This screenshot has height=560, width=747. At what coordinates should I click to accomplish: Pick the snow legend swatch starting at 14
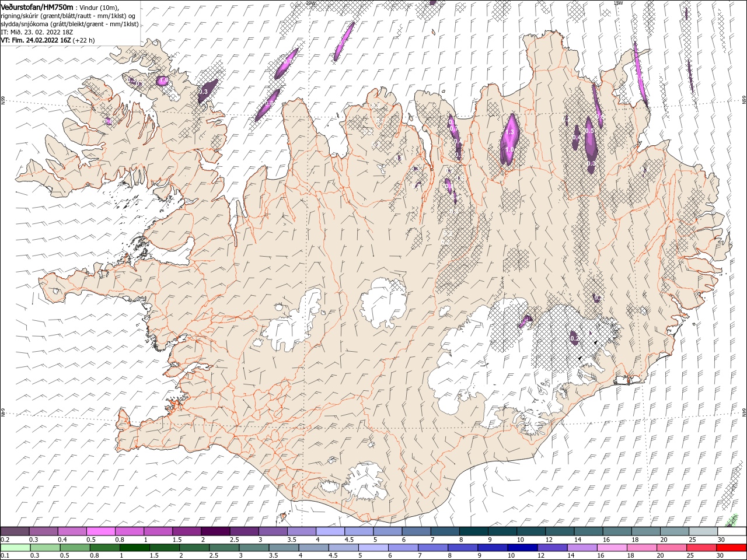pyautogui.click(x=588, y=531)
